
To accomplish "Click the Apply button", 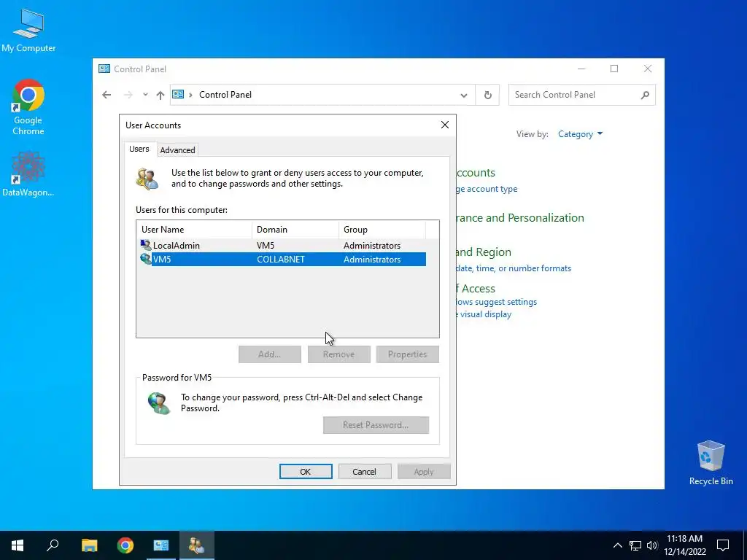I will (424, 472).
